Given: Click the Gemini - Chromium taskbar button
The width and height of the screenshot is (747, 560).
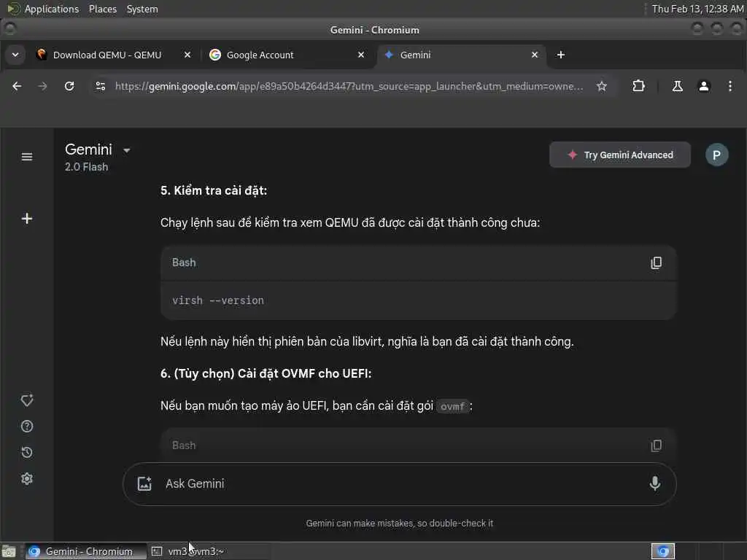Looking at the screenshot, I should (x=86, y=551).
